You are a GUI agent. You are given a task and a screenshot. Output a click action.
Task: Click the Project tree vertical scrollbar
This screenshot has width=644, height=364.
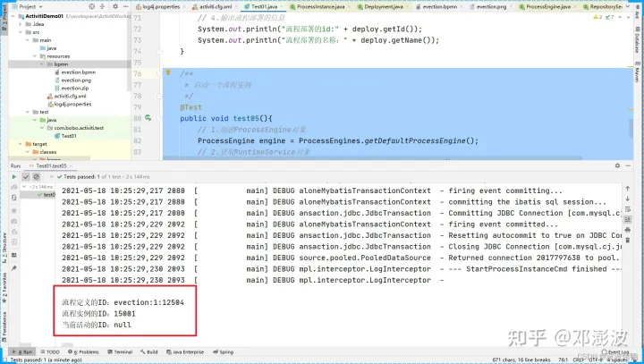point(129,54)
